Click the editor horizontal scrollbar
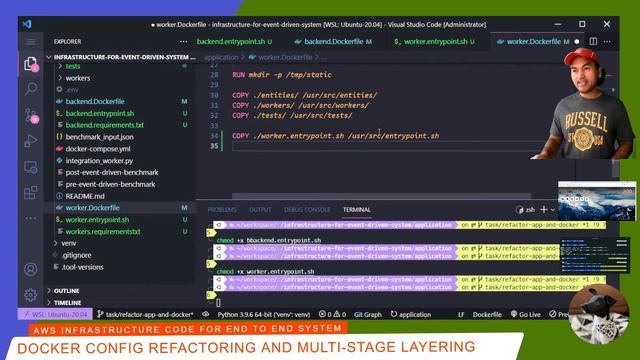Viewport: 640px width, 360px height. pyautogui.click(x=382, y=196)
